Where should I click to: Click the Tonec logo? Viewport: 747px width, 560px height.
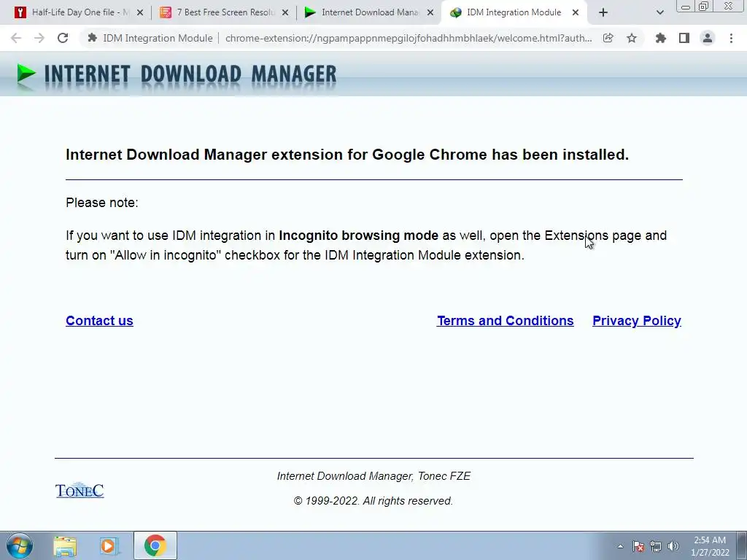[x=80, y=490]
